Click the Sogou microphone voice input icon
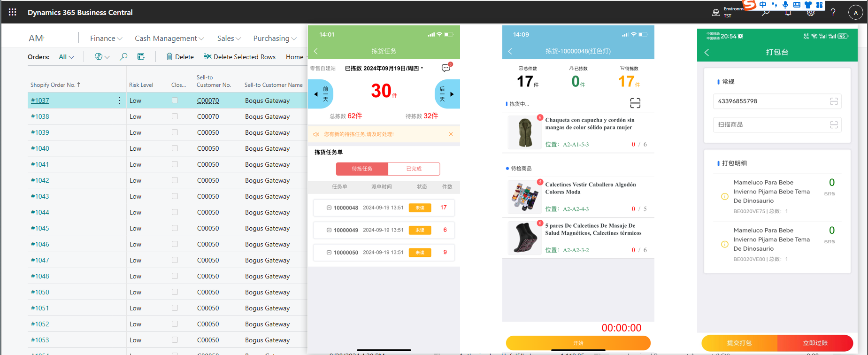The height and width of the screenshot is (355, 868). pyautogui.click(x=785, y=5)
